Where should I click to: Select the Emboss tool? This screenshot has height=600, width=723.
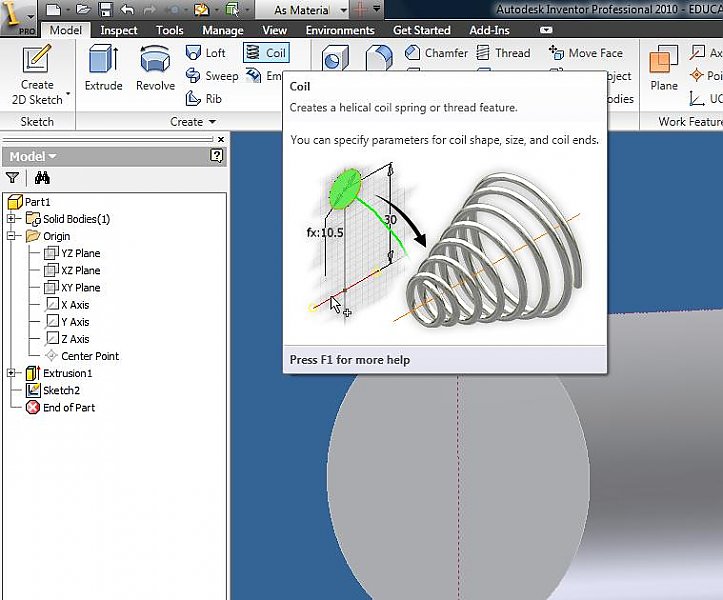tap(263, 75)
